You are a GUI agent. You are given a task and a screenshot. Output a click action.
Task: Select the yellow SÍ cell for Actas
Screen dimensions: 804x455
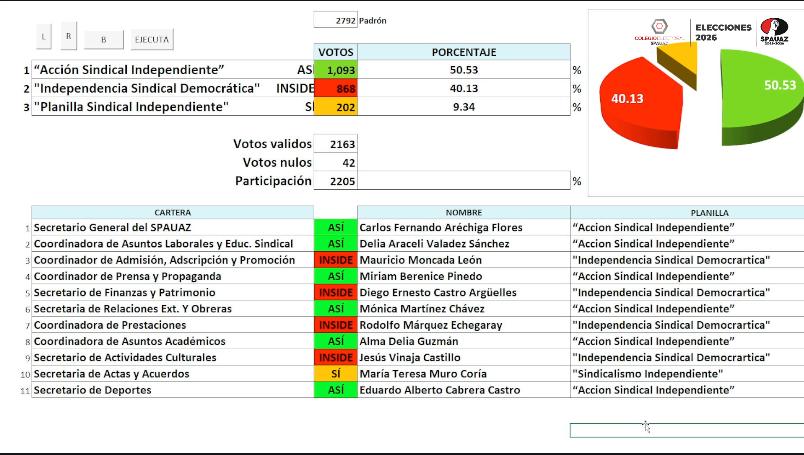[335, 373]
